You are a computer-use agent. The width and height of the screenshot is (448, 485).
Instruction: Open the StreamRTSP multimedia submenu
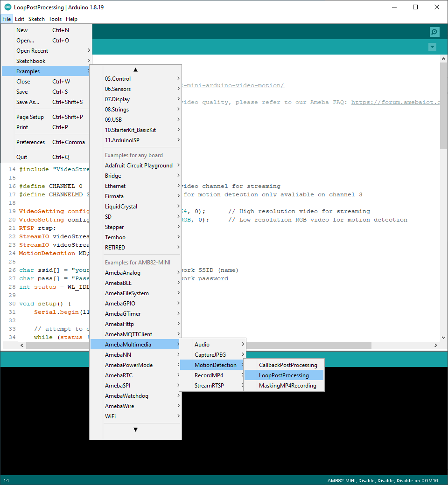[x=213, y=385]
